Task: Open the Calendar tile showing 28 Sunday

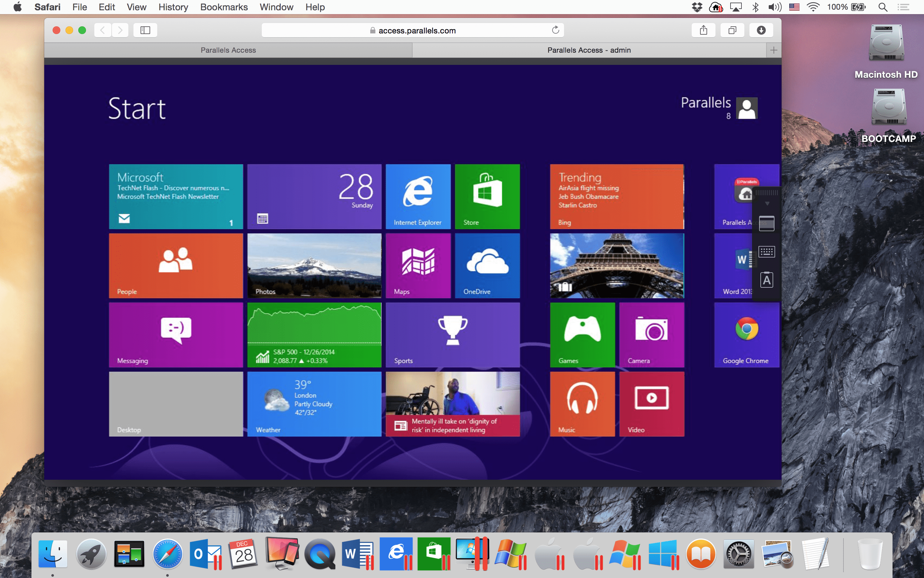Action: [314, 197]
